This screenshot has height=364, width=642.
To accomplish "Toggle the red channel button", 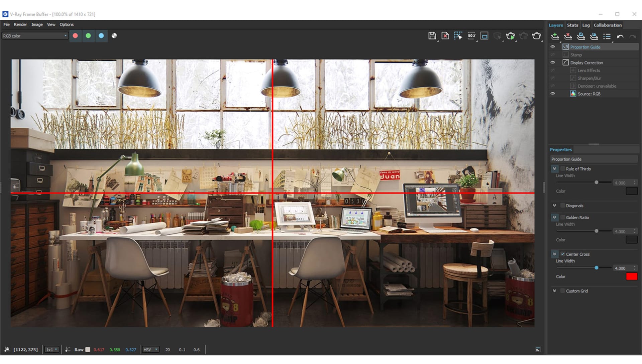I will (x=75, y=36).
